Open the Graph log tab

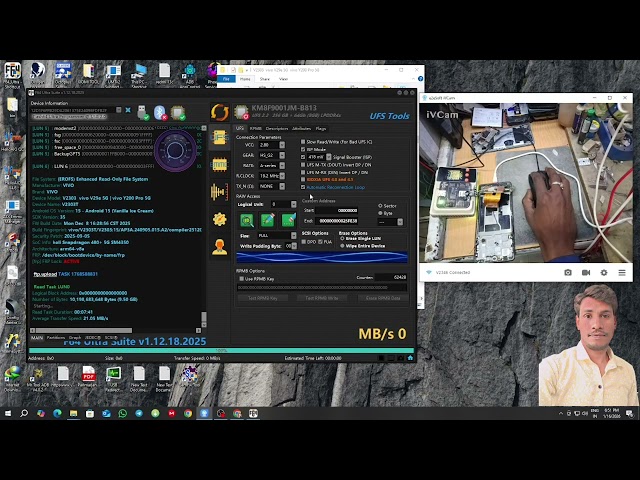pos(75,338)
